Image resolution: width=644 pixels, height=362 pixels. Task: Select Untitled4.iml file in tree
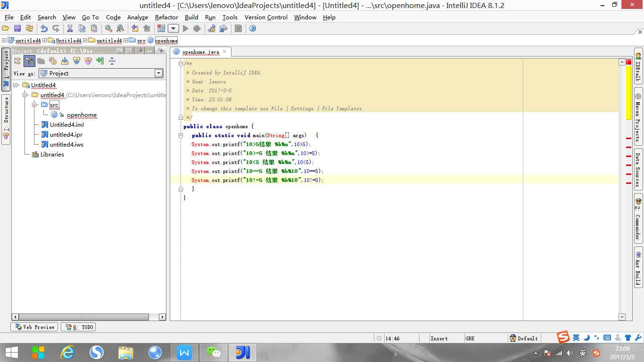point(67,125)
